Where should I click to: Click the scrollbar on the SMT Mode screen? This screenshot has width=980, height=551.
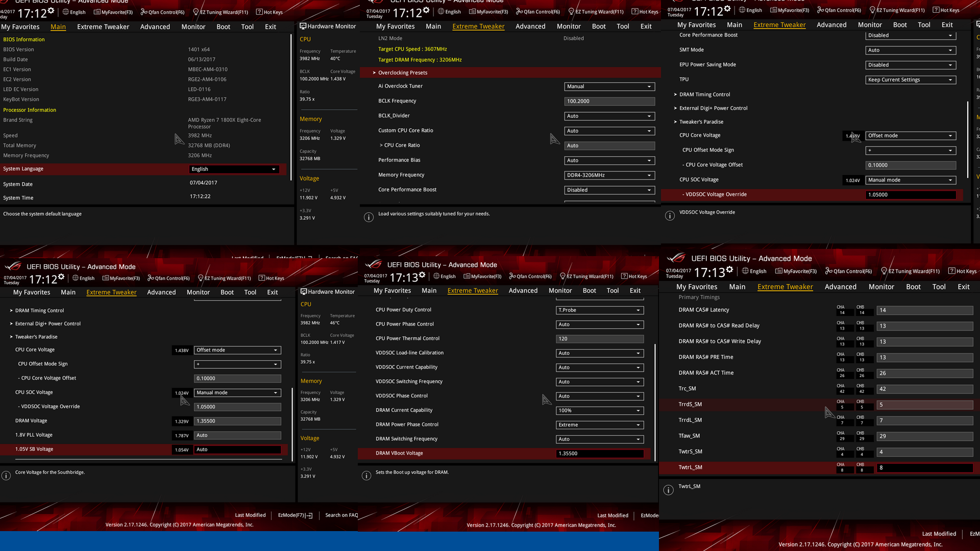pos(968,140)
